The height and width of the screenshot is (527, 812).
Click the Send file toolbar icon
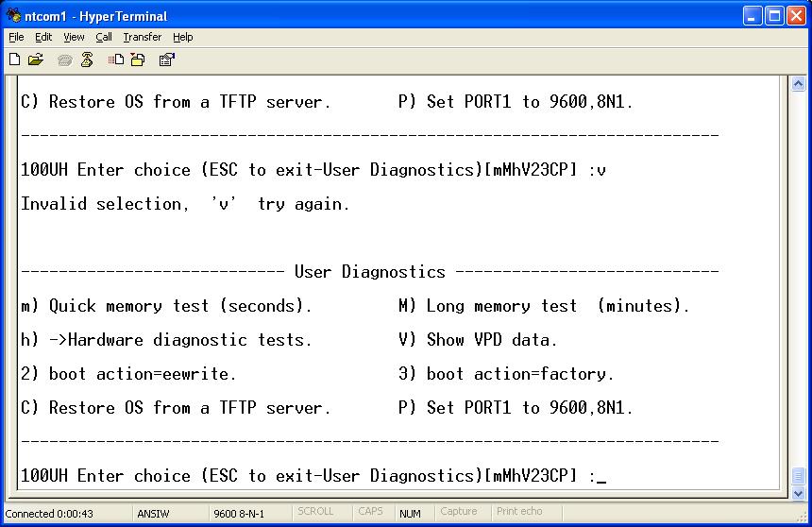click(x=116, y=59)
